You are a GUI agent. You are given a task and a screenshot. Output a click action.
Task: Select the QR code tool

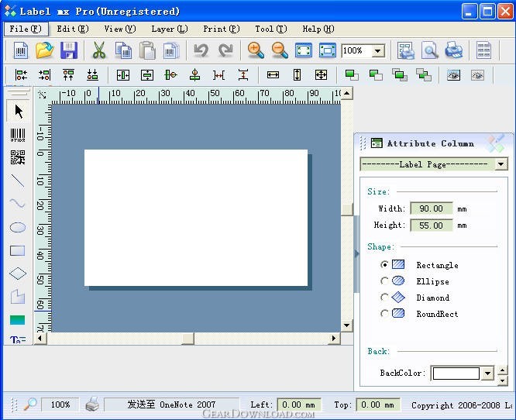point(18,157)
